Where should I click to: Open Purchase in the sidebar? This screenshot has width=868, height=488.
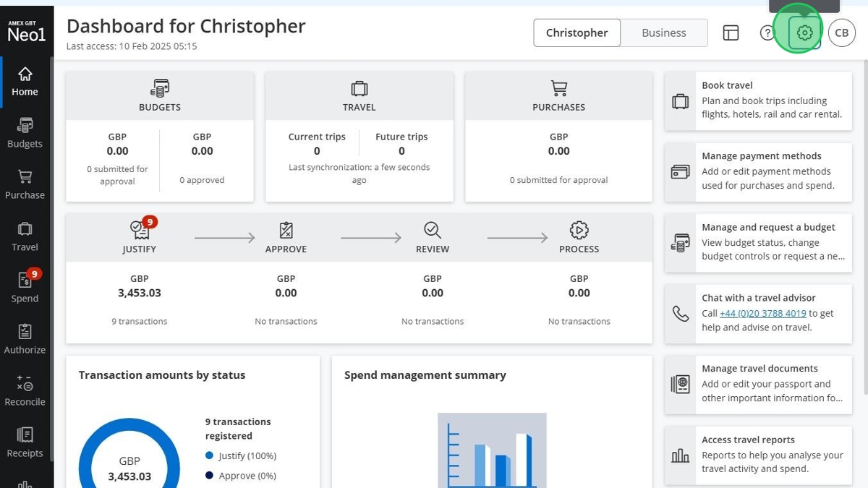point(25,185)
